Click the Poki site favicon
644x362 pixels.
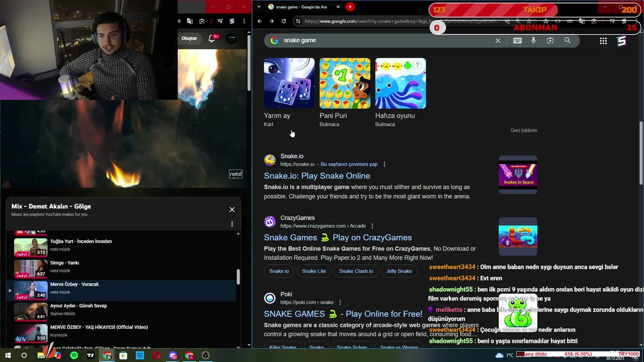[x=270, y=298]
